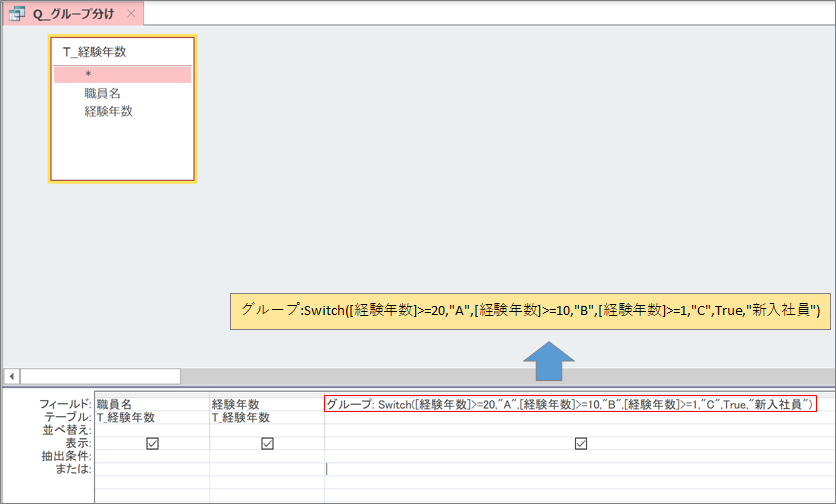Image resolution: width=836 pixels, height=504 pixels.
Task: Click the 経験年数 field cell in design grid
Action: (x=267, y=404)
